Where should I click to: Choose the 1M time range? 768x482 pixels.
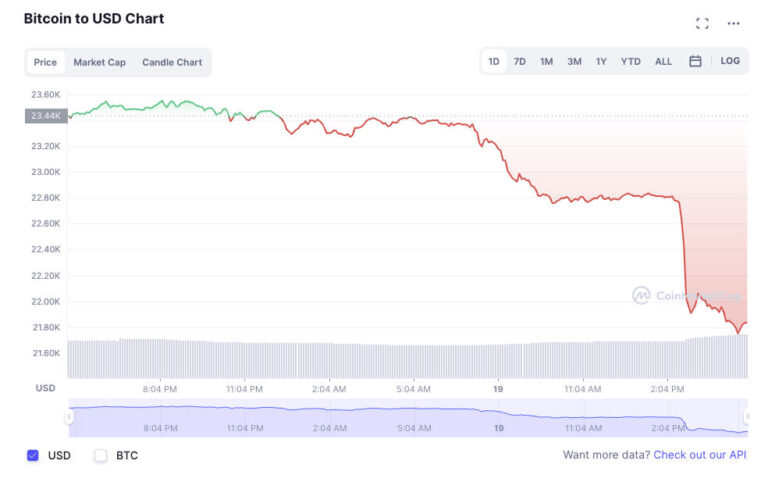[x=546, y=61]
